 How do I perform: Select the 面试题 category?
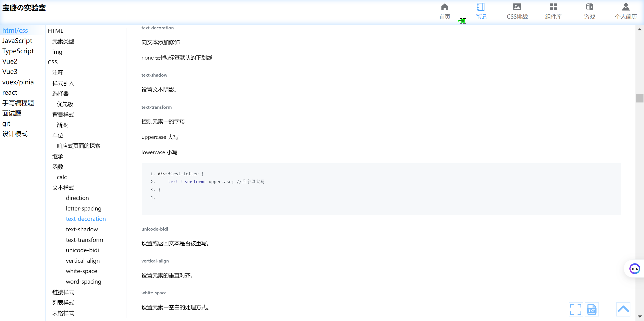12,113
